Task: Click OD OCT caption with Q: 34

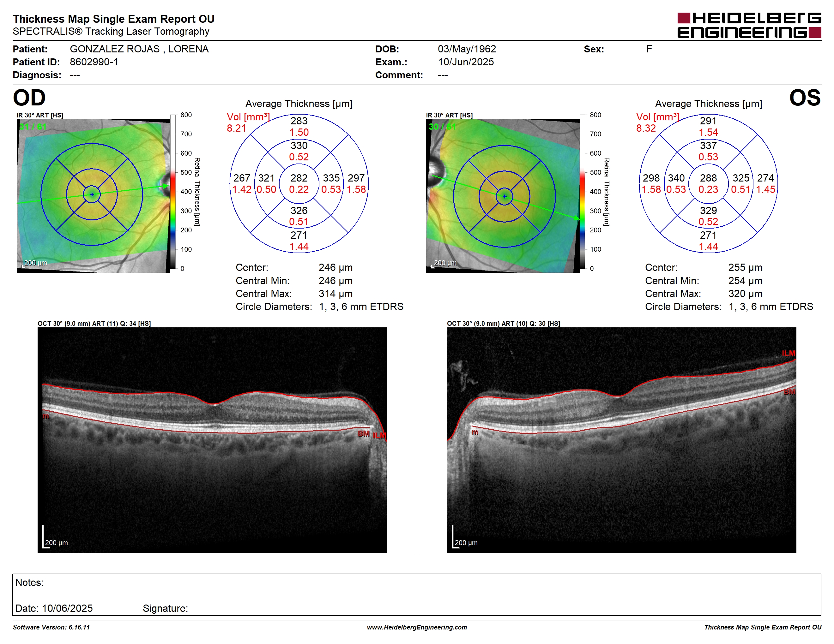Action: (94, 324)
